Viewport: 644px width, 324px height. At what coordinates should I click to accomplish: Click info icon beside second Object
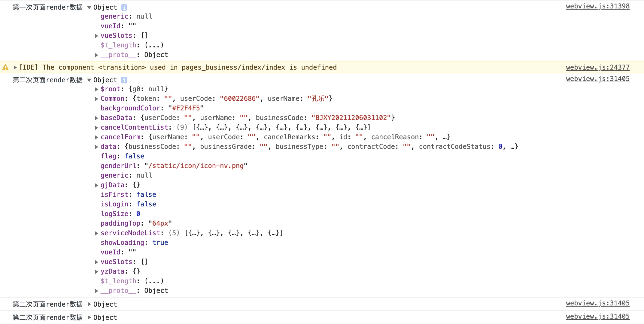[x=124, y=80]
